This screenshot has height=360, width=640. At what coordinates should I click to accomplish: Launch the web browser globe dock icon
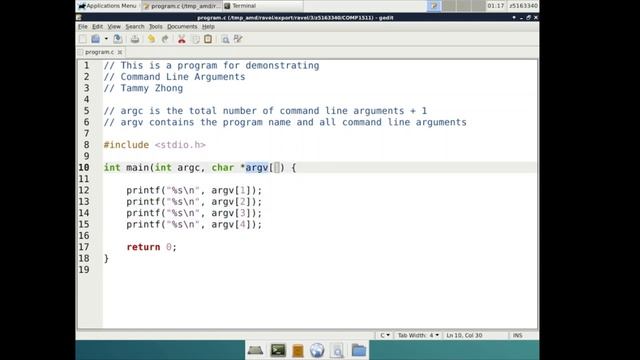[x=317, y=350]
